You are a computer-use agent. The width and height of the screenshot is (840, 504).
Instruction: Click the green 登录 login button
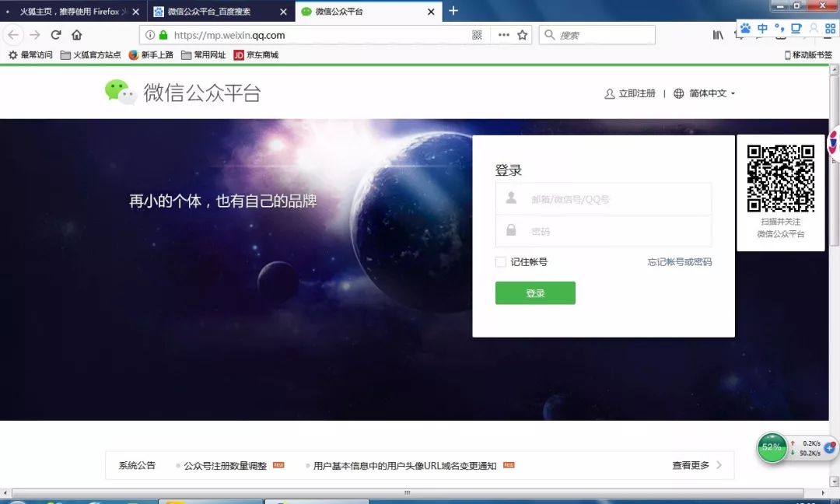click(x=535, y=293)
